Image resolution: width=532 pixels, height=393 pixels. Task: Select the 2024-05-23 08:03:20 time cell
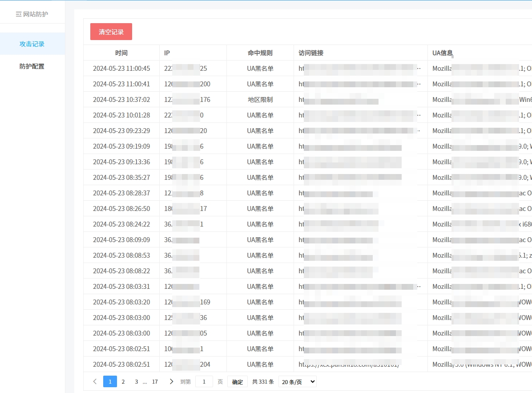coord(121,302)
